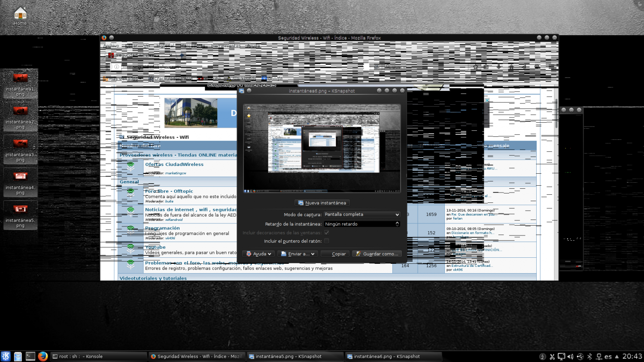
Task: Switch to 'instantánea6.png – KSnapshot' taskbar entry
Action: [x=394, y=356]
